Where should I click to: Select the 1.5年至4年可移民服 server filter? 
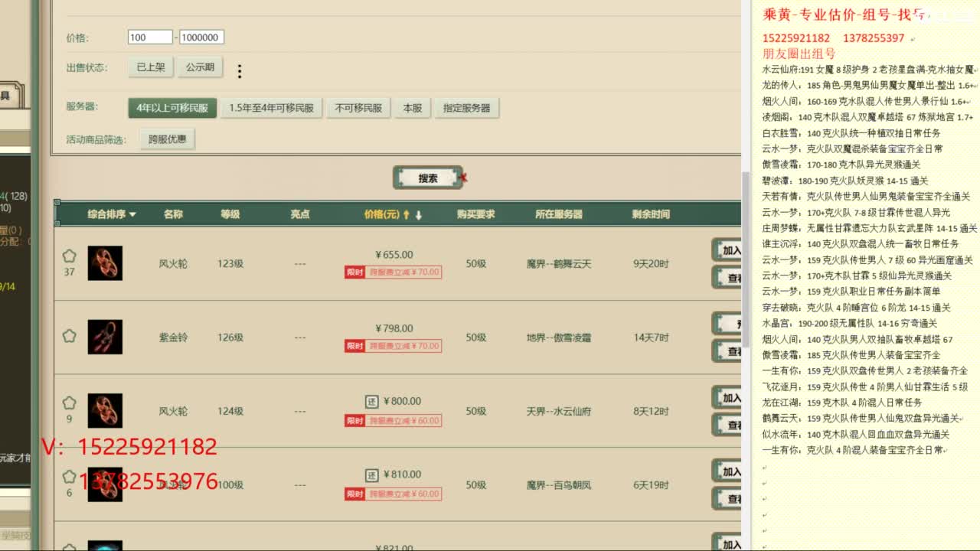tap(272, 108)
